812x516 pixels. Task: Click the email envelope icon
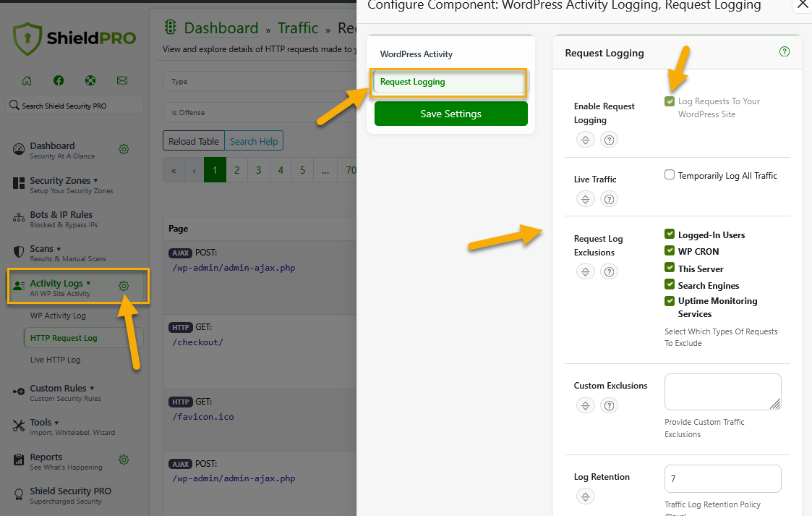pos(122,80)
